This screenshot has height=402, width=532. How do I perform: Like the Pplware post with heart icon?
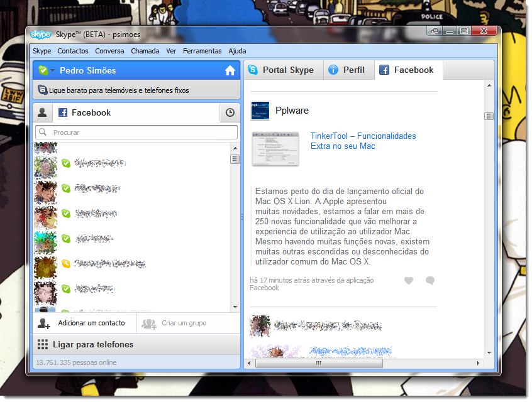click(409, 280)
